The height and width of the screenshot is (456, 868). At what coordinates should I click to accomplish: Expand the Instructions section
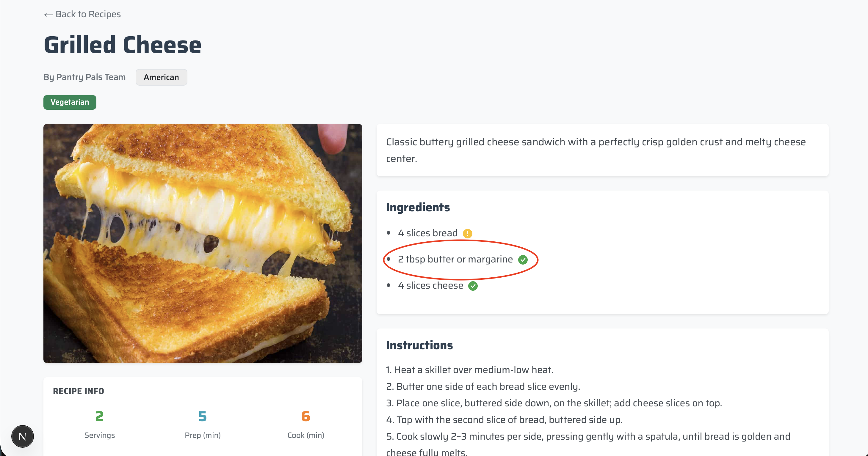419,345
